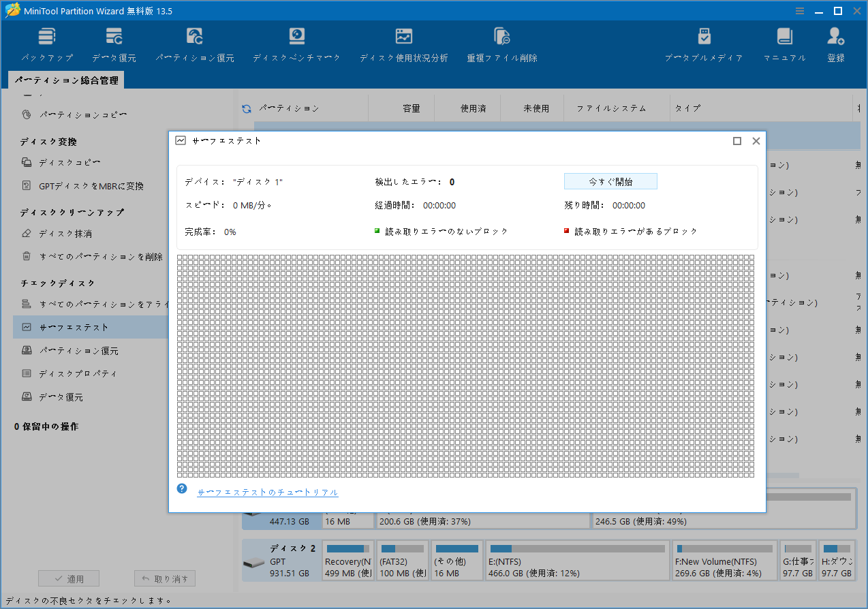This screenshot has height=609, width=868.
Task: Open the パーティション復元 toolbar tool
Action: tap(195, 43)
